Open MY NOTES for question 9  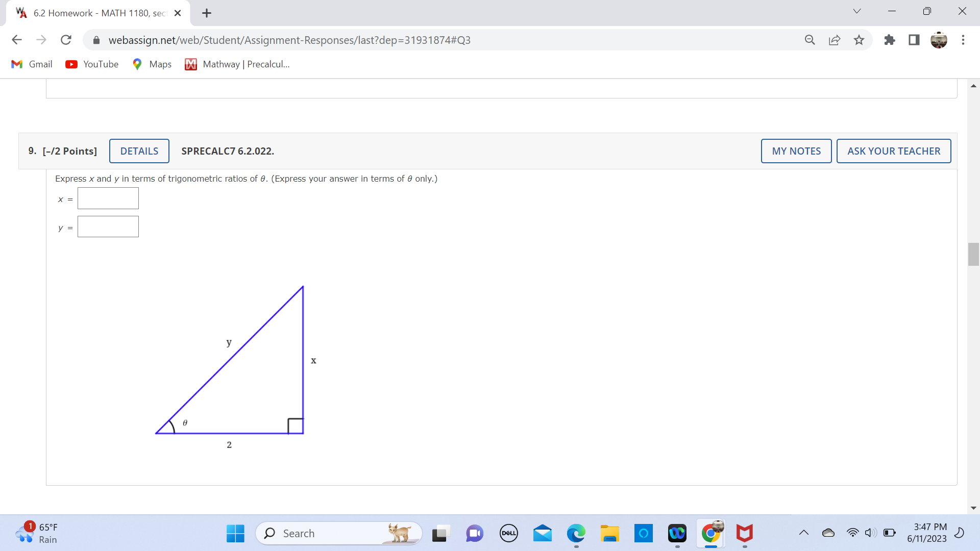pos(796,151)
